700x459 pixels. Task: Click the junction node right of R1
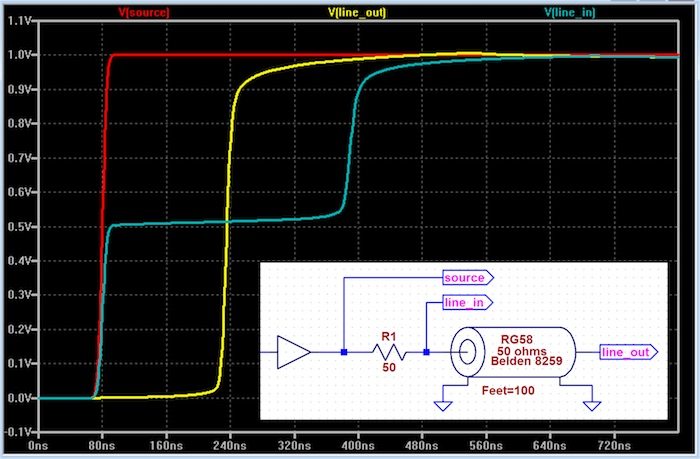click(x=426, y=352)
